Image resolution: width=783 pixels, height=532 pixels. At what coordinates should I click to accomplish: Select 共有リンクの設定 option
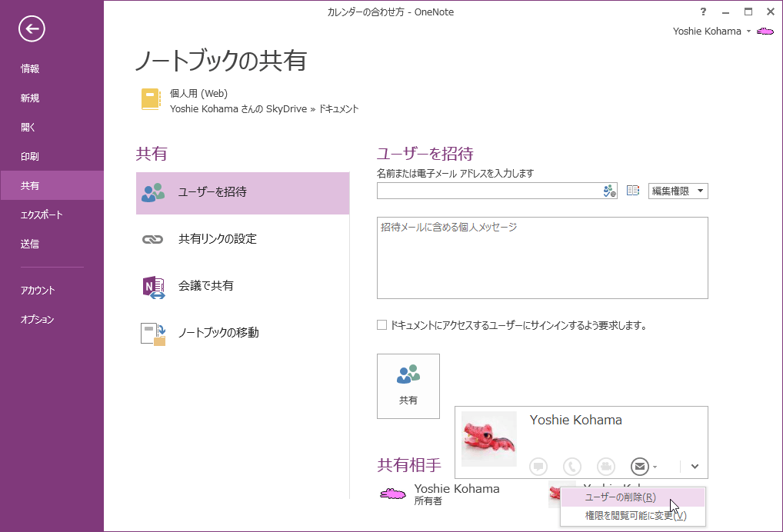point(243,239)
